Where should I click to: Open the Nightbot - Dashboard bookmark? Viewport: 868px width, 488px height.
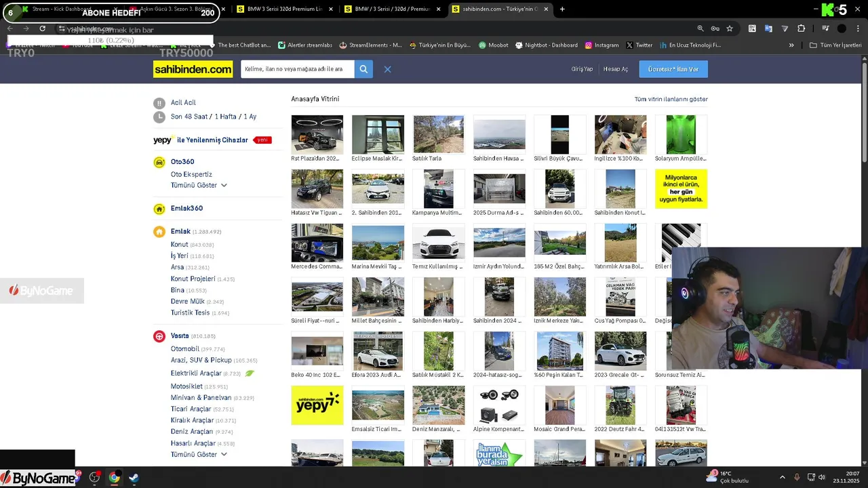(546, 45)
